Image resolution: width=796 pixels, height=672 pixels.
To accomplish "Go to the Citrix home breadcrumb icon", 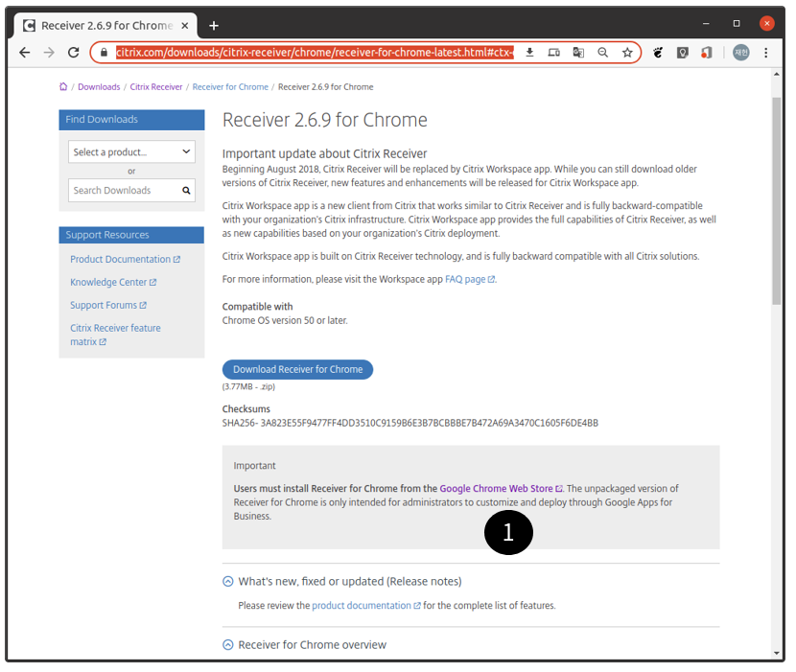I will 63,87.
